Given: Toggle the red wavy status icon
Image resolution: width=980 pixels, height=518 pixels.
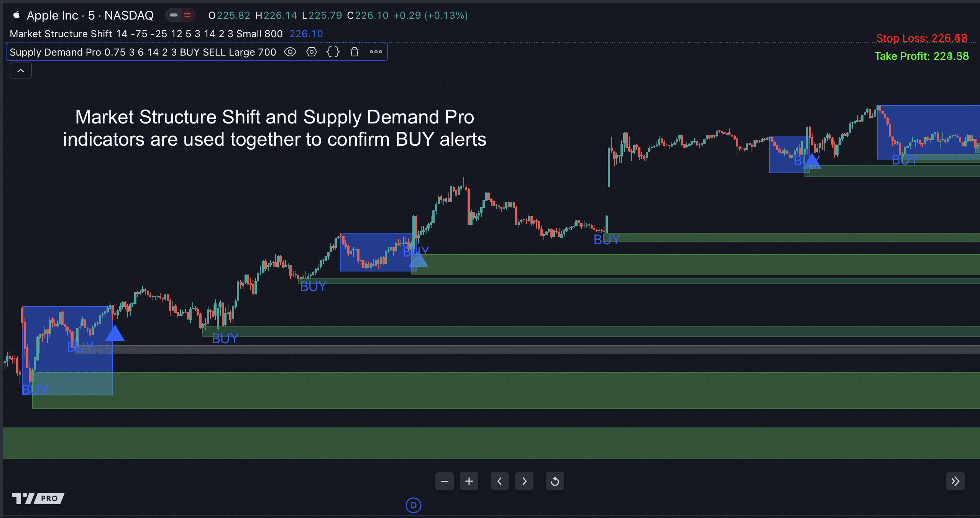Looking at the screenshot, I should click(x=187, y=15).
